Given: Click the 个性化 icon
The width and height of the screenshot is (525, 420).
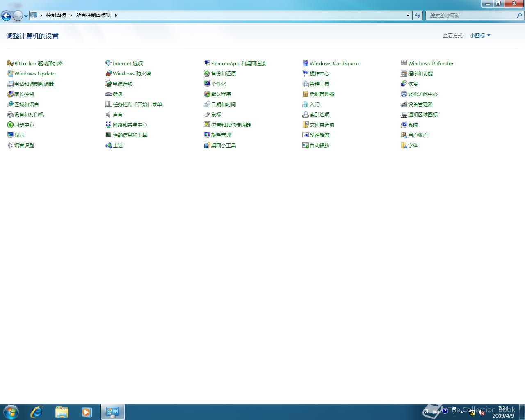Looking at the screenshot, I should [x=207, y=84].
